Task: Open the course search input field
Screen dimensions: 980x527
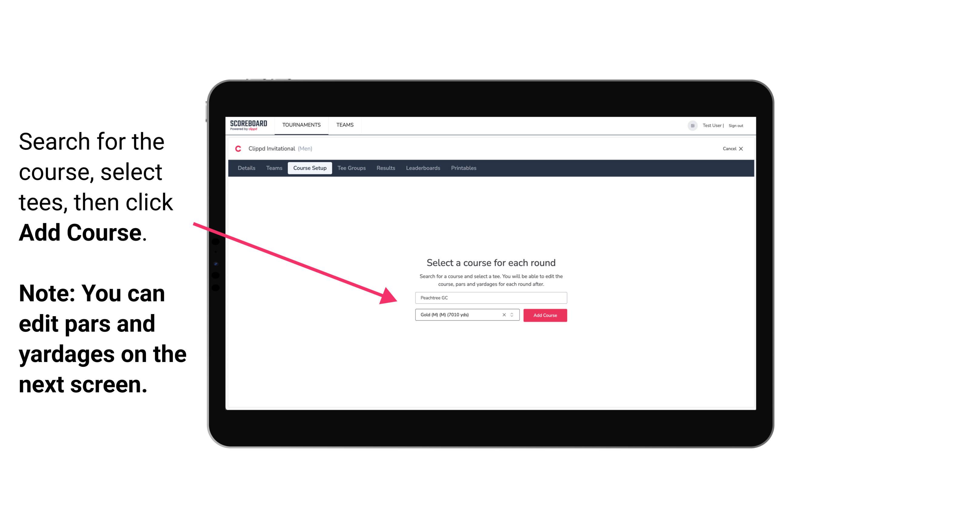Action: [x=490, y=297]
